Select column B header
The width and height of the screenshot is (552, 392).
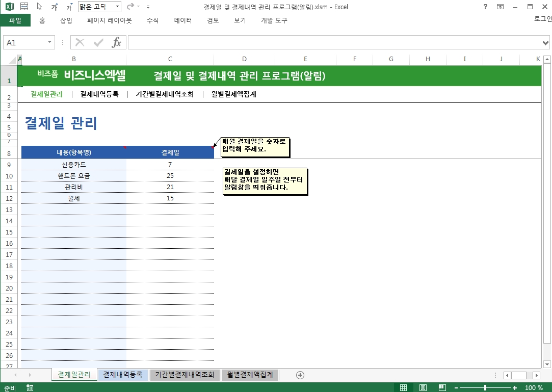pyautogui.click(x=73, y=59)
